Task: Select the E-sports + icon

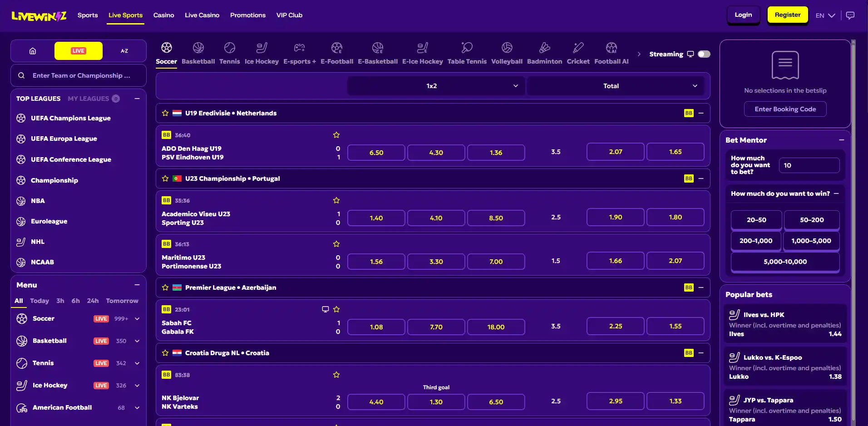Action: point(299,48)
